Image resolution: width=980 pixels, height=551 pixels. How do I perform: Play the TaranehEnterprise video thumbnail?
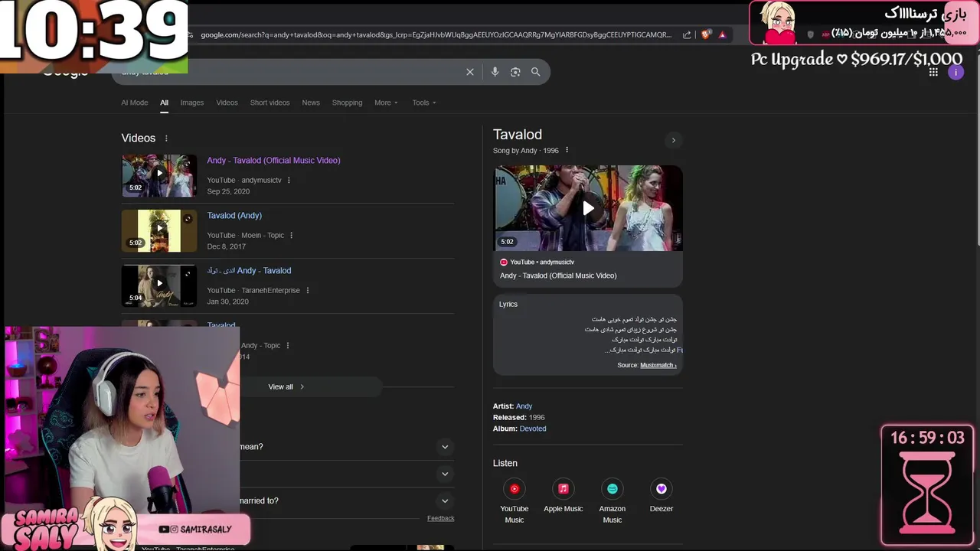pos(159,285)
